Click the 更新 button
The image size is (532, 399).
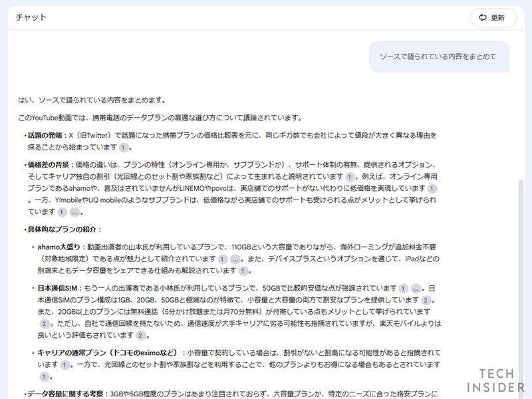tap(497, 18)
